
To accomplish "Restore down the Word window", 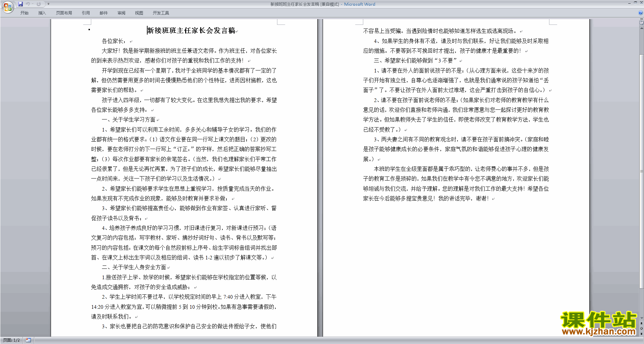I will (x=635, y=3).
